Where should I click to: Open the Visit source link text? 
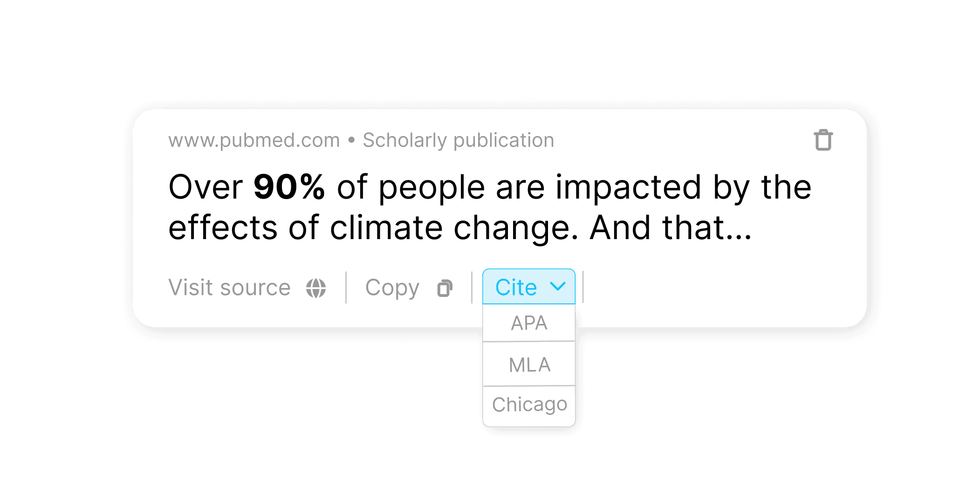(229, 288)
